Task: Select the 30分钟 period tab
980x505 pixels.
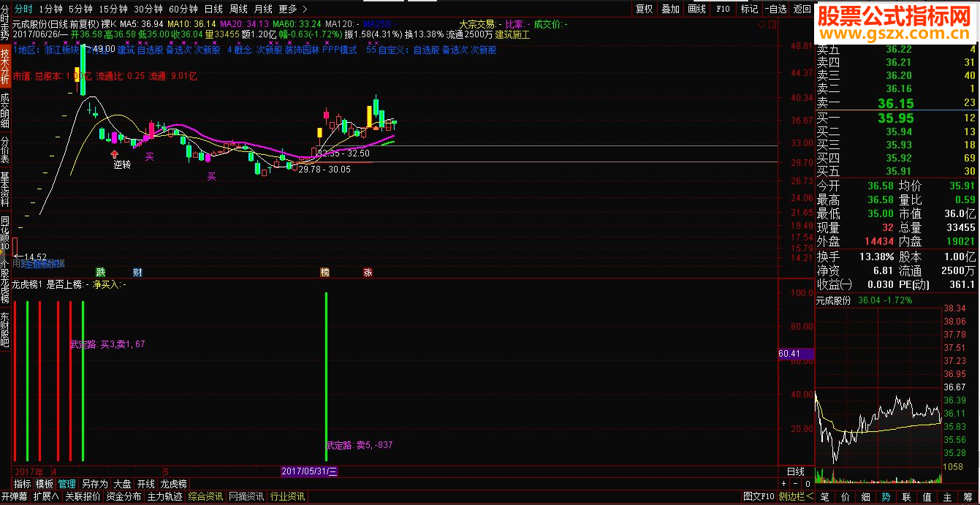Action: [148, 9]
